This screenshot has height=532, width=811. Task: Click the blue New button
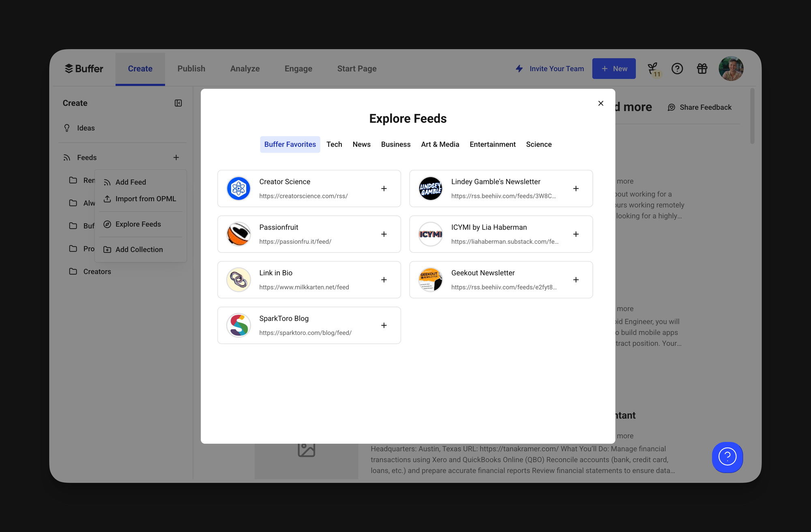tap(614, 69)
